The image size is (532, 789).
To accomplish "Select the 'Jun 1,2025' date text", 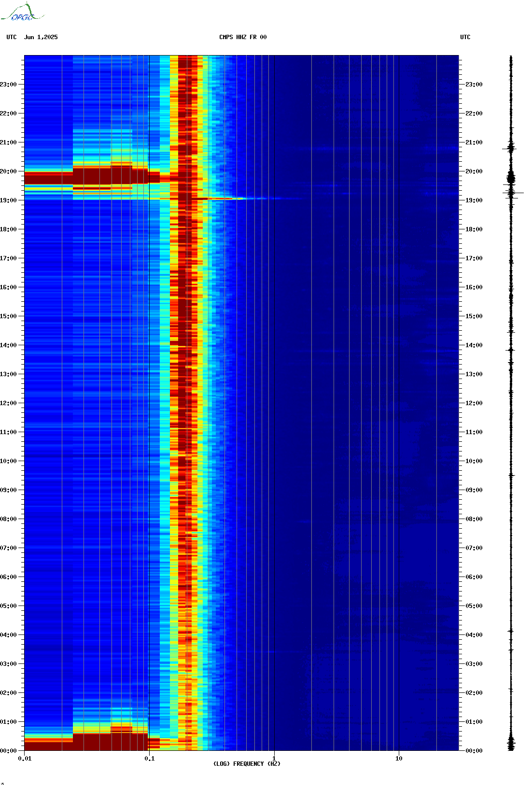I will (41, 37).
